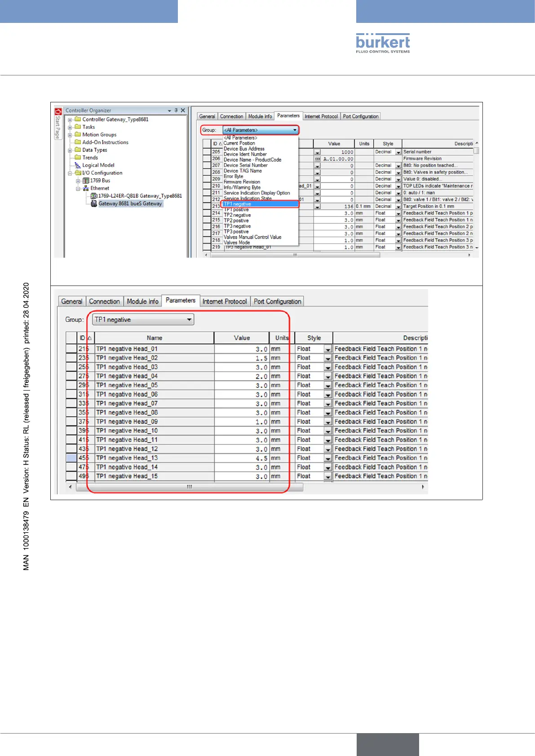Viewport: 535px width, 756px height.
Task: Click right scroll arrow beneath lower table
Action: (x=423, y=487)
